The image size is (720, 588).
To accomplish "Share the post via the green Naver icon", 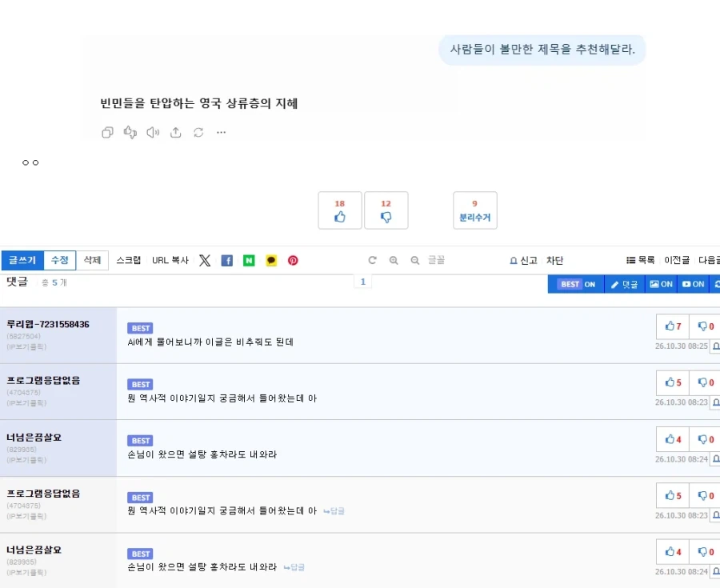I will click(x=249, y=261).
